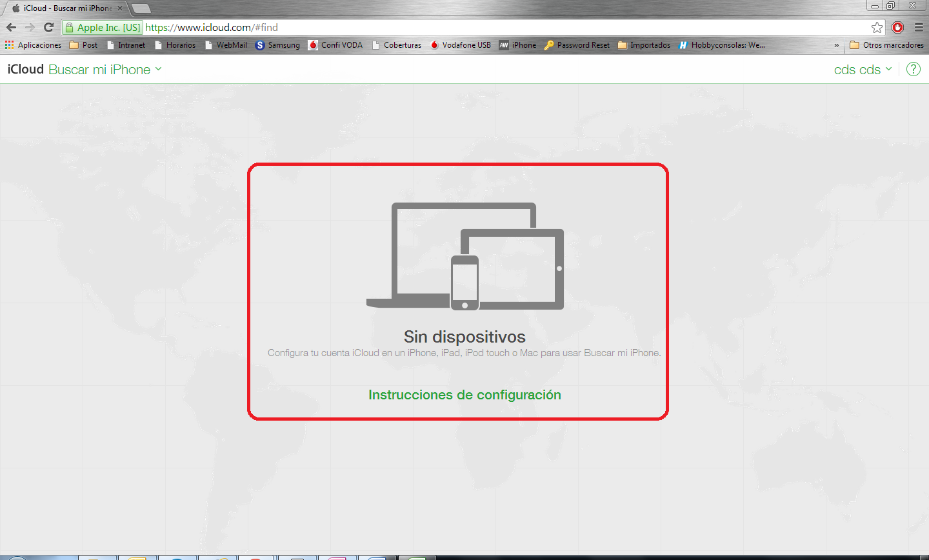Open the Otros marcadores folder
The height and width of the screenshot is (560, 929).
point(886,45)
